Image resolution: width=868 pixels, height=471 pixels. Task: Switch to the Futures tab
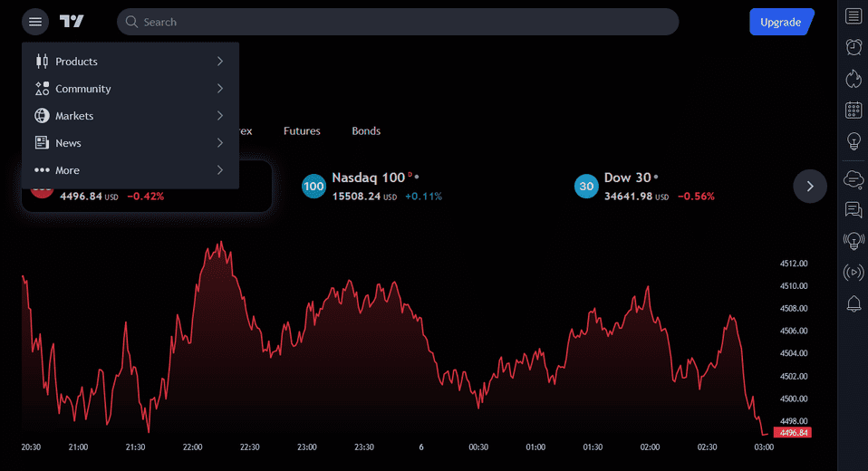pyautogui.click(x=302, y=131)
